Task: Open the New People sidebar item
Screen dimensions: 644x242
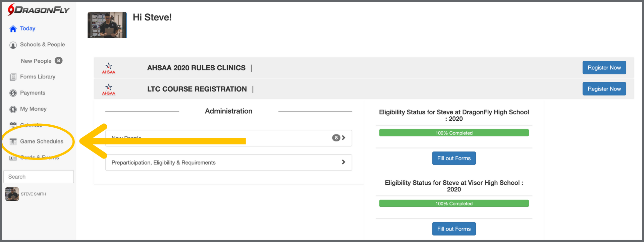Action: coord(36,61)
